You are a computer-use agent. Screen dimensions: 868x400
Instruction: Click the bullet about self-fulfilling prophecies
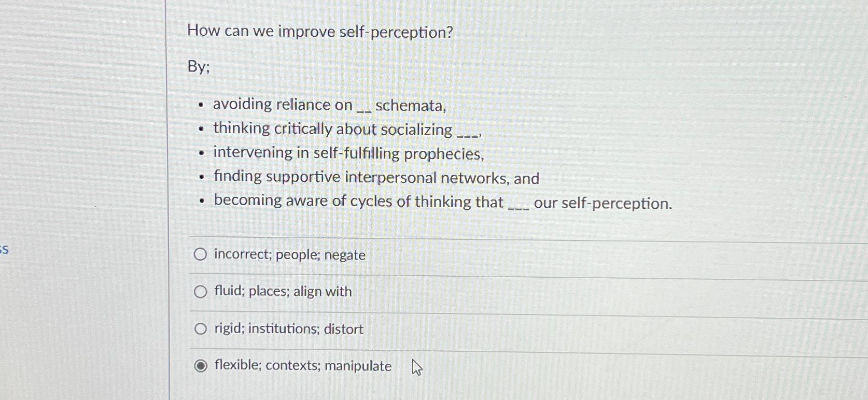[348, 153]
